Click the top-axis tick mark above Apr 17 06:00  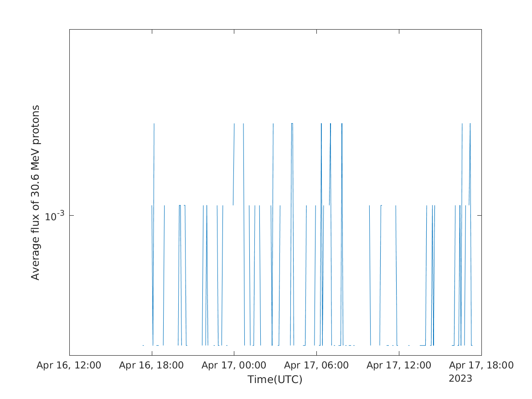[x=316, y=31]
